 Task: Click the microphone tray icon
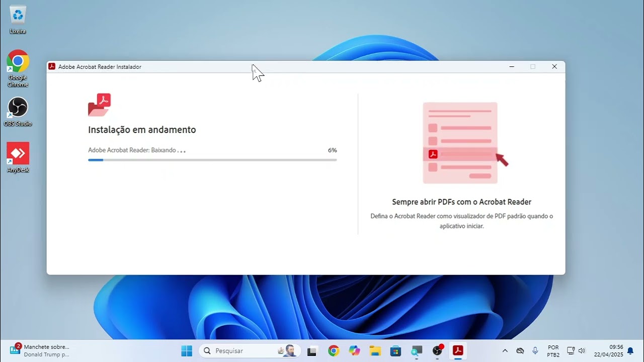(535, 351)
